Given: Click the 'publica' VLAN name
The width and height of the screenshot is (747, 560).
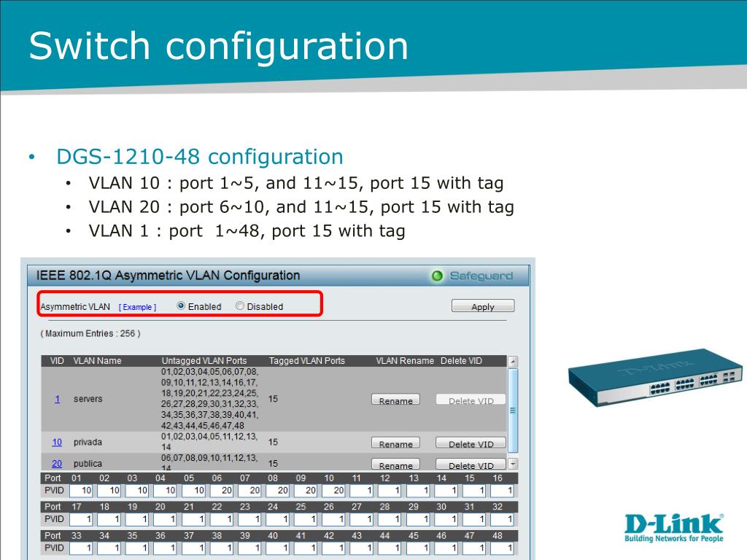Looking at the screenshot, I should point(88,463).
